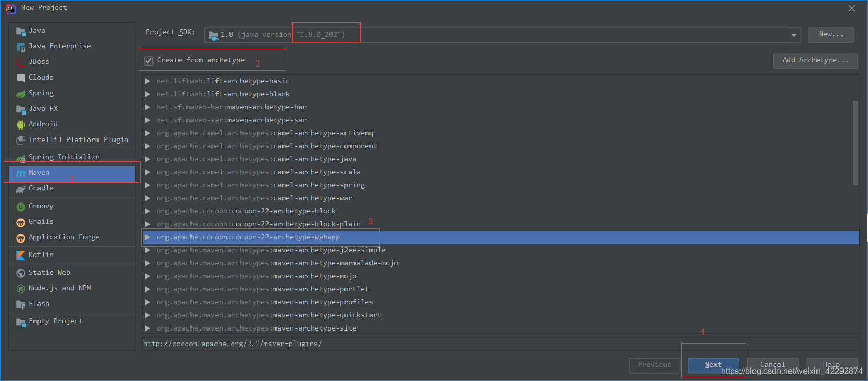868x381 pixels.
Task: Click the Flash icon
Action: [x=21, y=304]
